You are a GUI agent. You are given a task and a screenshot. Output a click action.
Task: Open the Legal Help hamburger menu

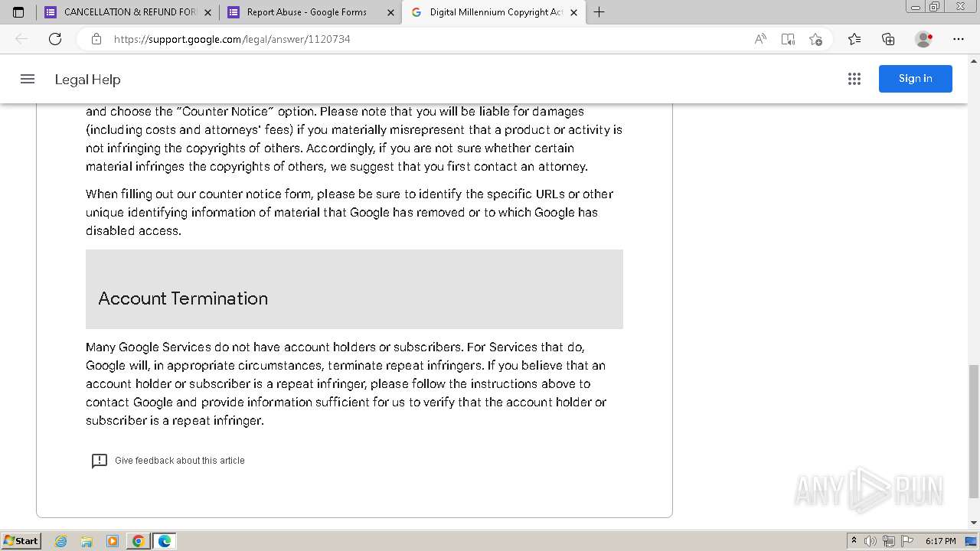[28, 79]
